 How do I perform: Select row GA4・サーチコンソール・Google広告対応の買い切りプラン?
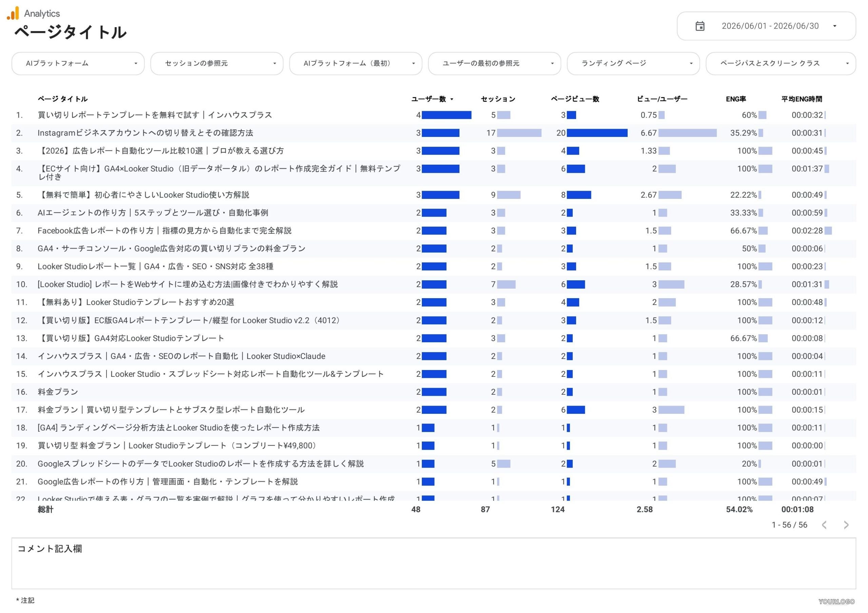pos(434,249)
